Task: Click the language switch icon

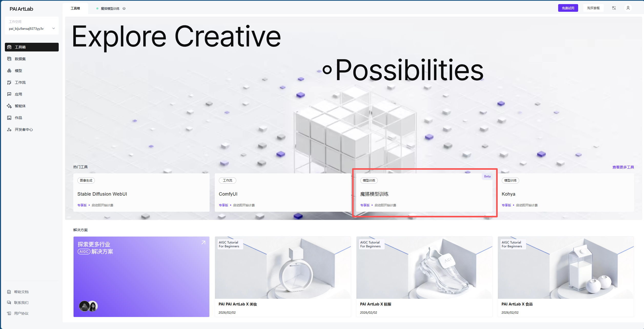Action: pyautogui.click(x=614, y=8)
